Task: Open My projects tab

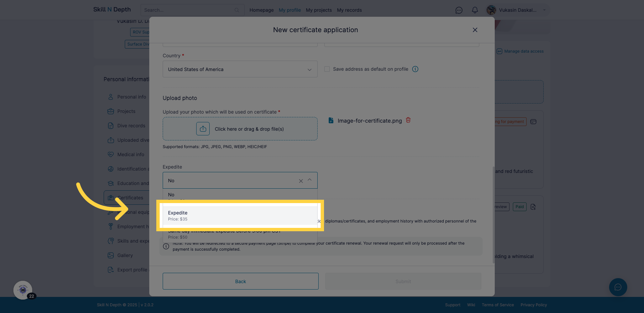Action: [x=319, y=10]
